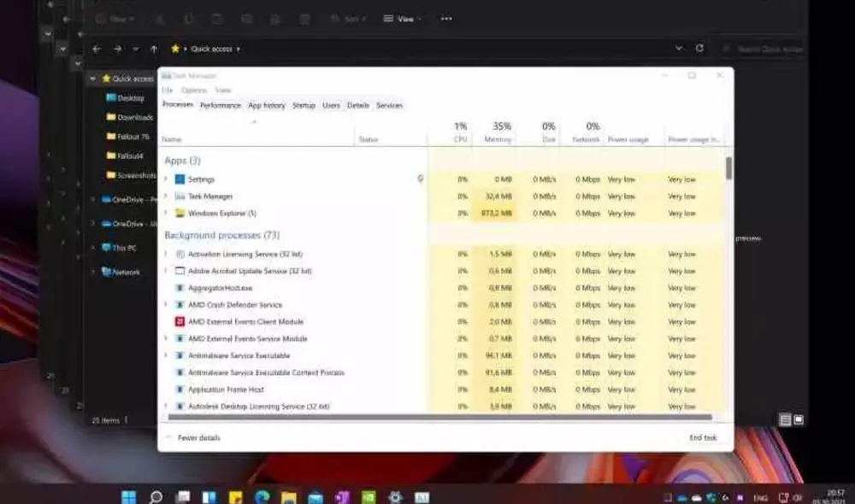Click the See more ellipsis in File Explorer toolbar

[445, 17]
